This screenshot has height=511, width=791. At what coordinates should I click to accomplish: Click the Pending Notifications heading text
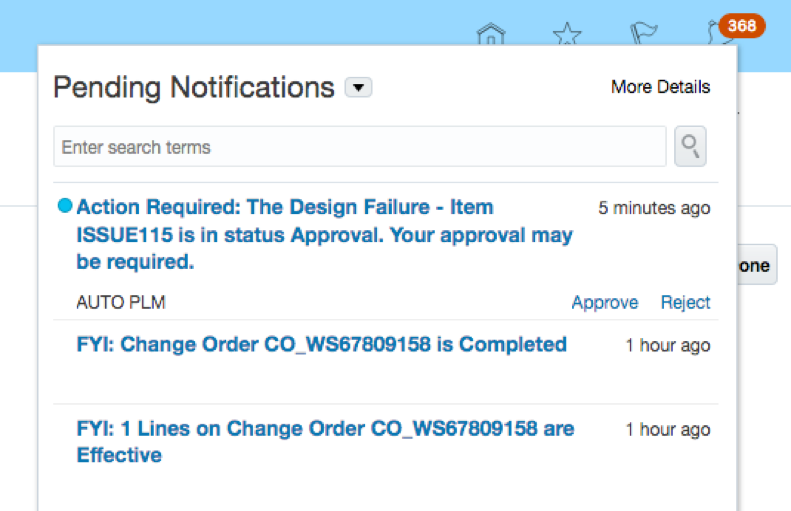(193, 88)
